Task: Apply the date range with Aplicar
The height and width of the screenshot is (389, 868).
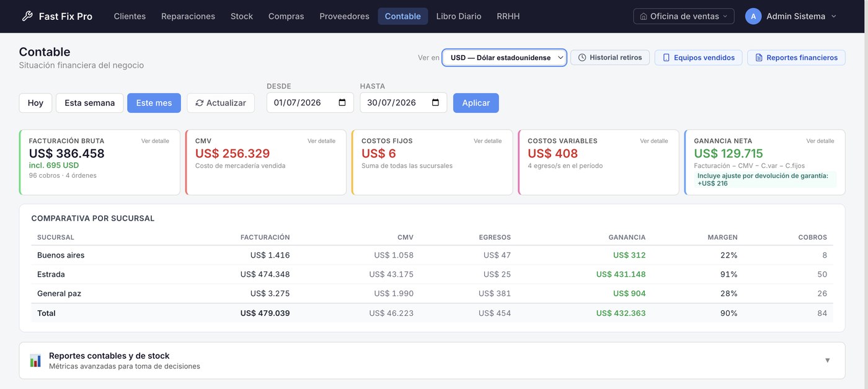Action: pyautogui.click(x=476, y=103)
